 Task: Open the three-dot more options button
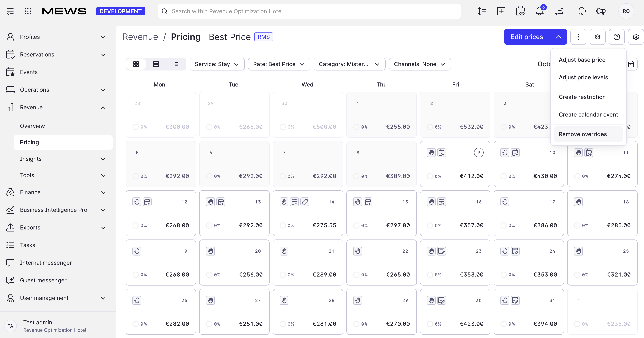point(578,37)
